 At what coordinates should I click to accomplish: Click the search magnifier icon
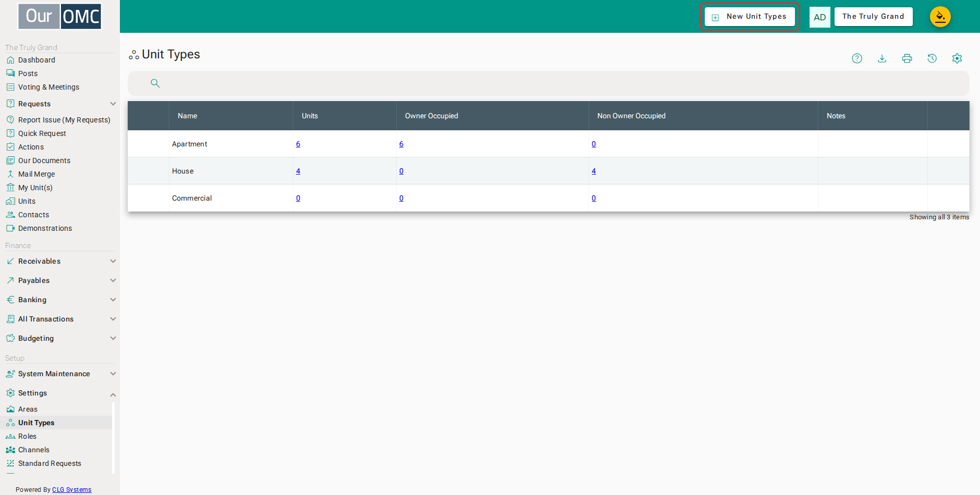coord(155,83)
